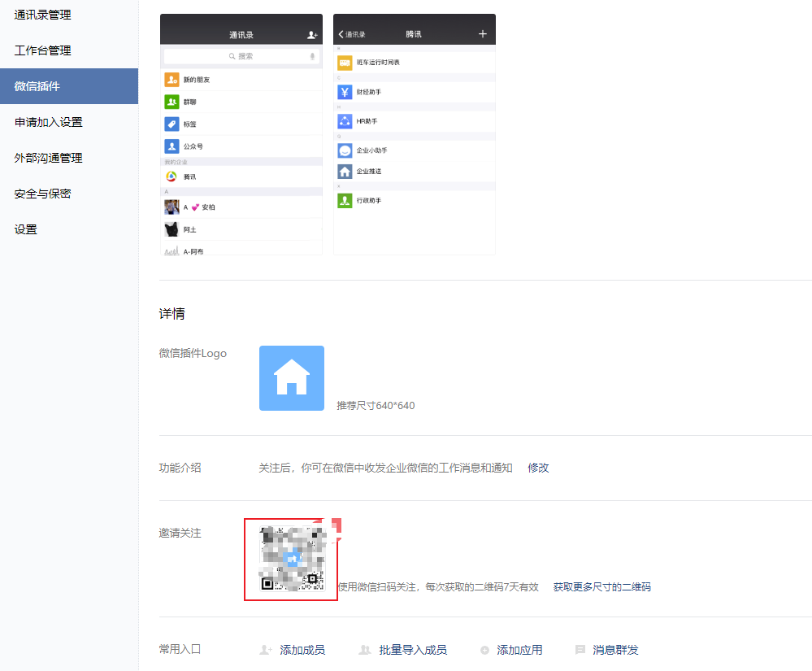Open 设置 in the sidebar

[25, 229]
